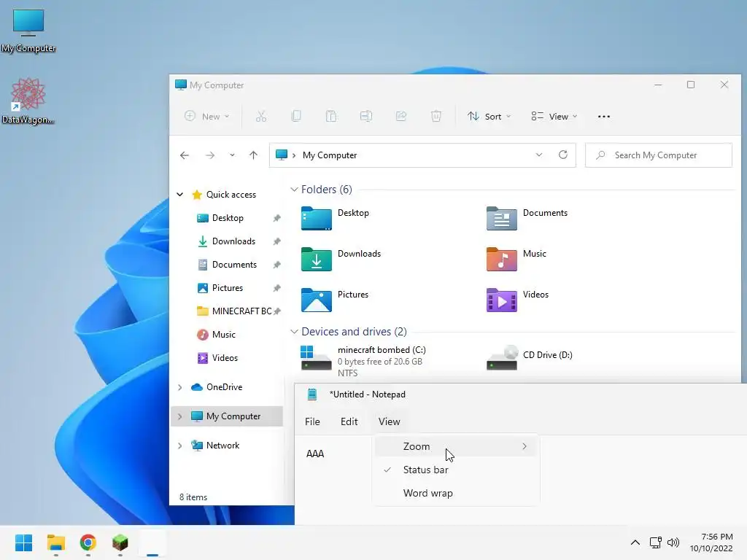This screenshot has height=560, width=747.
Task: Open File Explorer from the taskbar
Action: [55, 542]
